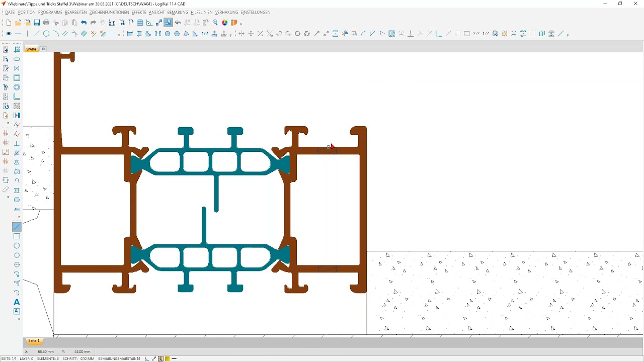Open the dropdown arrow at the second toolbar's end
Screen dimensions: 644x362
pyautogui.click(x=568, y=35)
